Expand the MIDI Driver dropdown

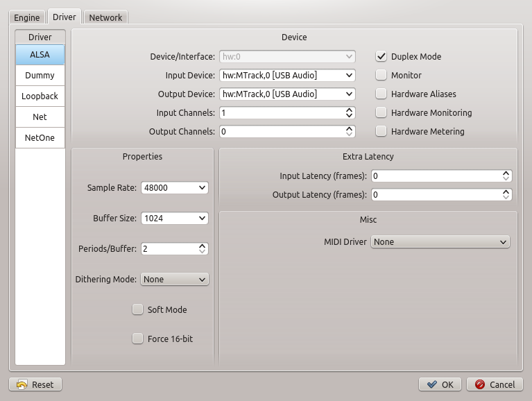pos(440,242)
